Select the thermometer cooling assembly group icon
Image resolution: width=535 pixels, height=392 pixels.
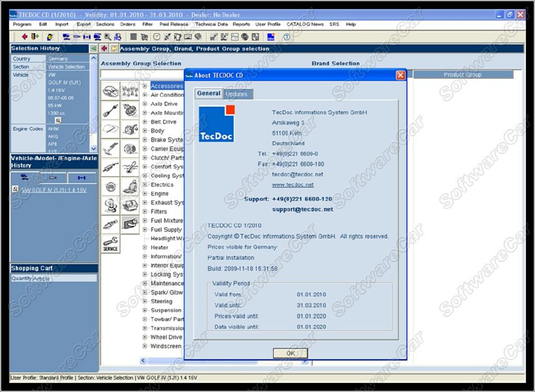(130, 168)
